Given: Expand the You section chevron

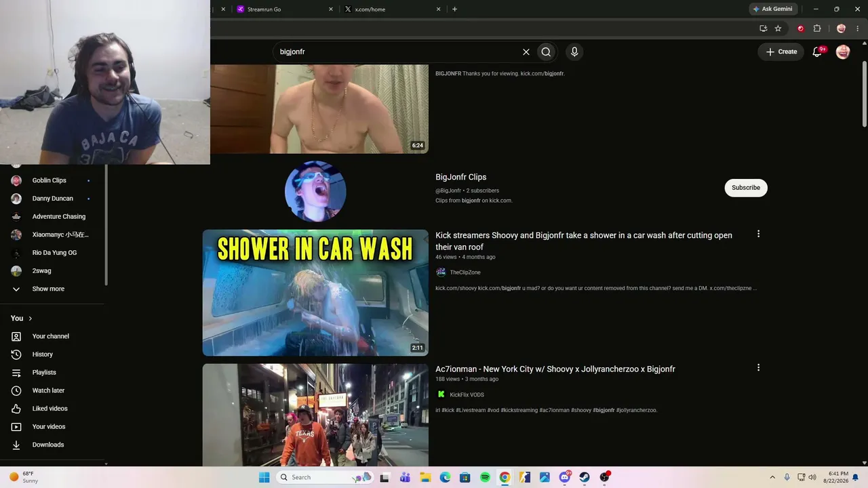Looking at the screenshot, I should click(30, 319).
